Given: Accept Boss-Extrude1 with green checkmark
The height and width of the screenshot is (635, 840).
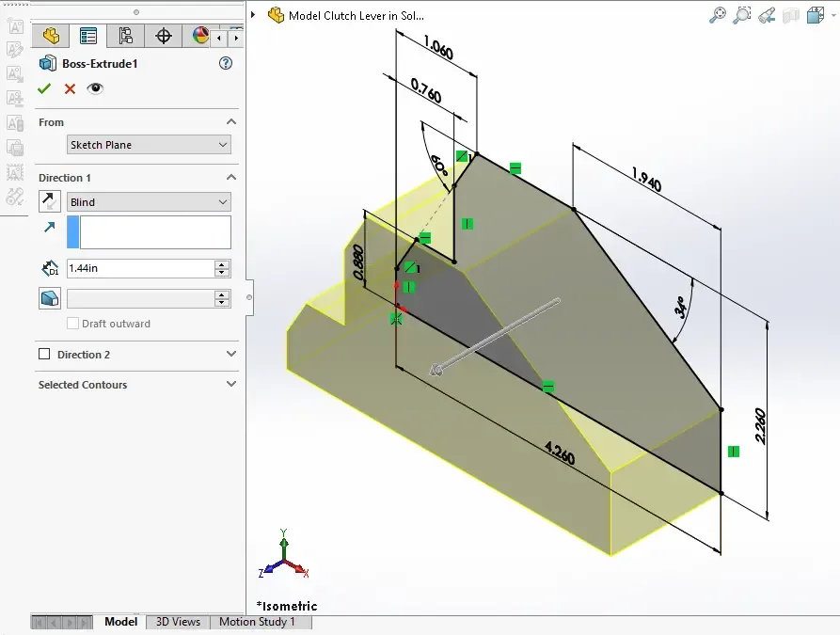Looking at the screenshot, I should coord(44,88).
